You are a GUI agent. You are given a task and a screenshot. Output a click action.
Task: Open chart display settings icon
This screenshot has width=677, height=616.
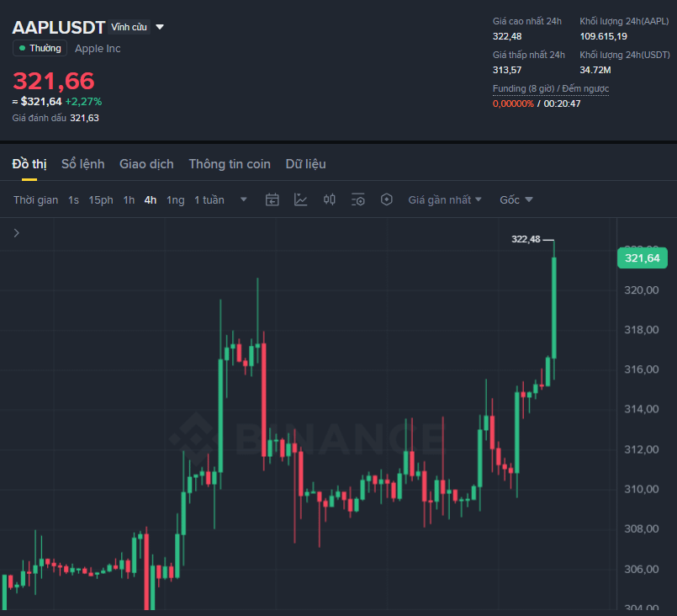(358, 199)
